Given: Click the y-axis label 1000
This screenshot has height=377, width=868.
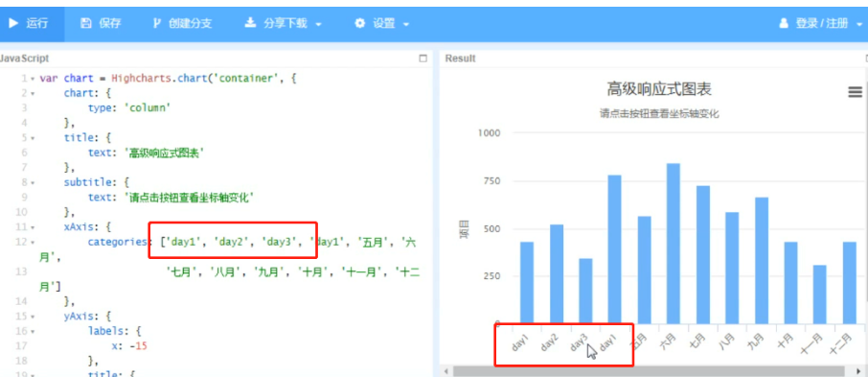Looking at the screenshot, I should tap(489, 133).
